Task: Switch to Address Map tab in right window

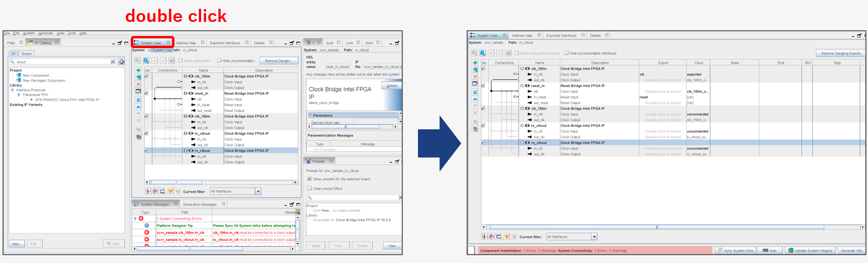Action: coord(522,35)
